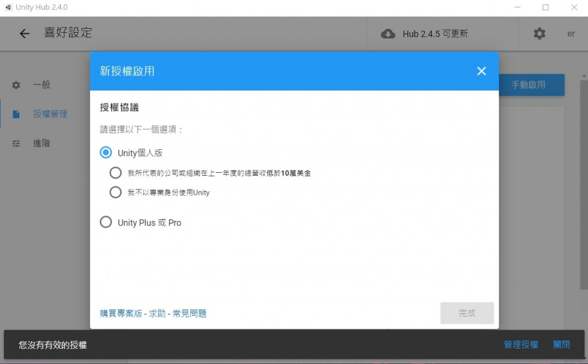Close the Unity Hub window
This screenshot has height=364, width=588.
574,7
